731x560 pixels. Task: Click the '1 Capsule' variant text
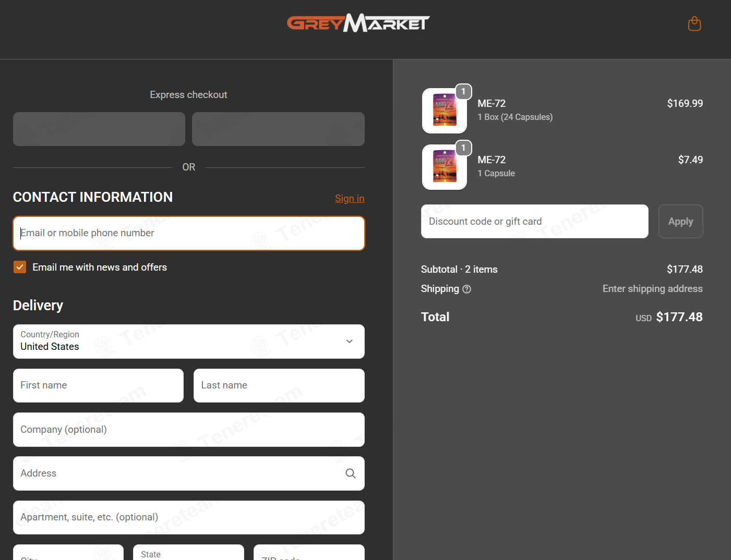pyautogui.click(x=496, y=173)
